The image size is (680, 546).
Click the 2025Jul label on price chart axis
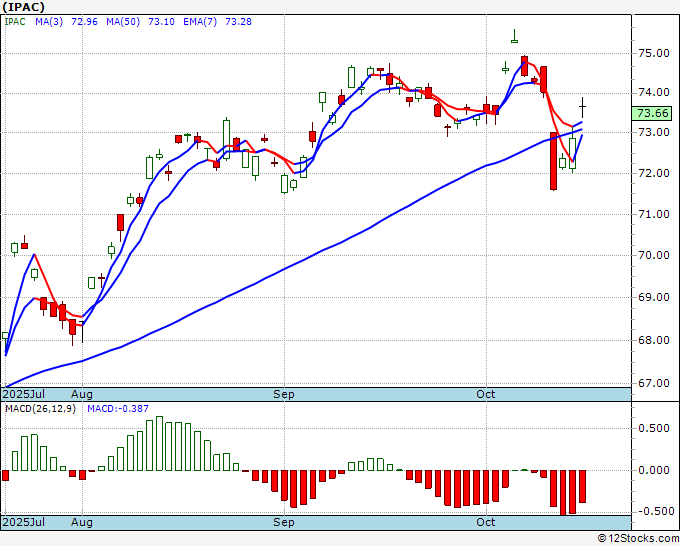(23, 394)
